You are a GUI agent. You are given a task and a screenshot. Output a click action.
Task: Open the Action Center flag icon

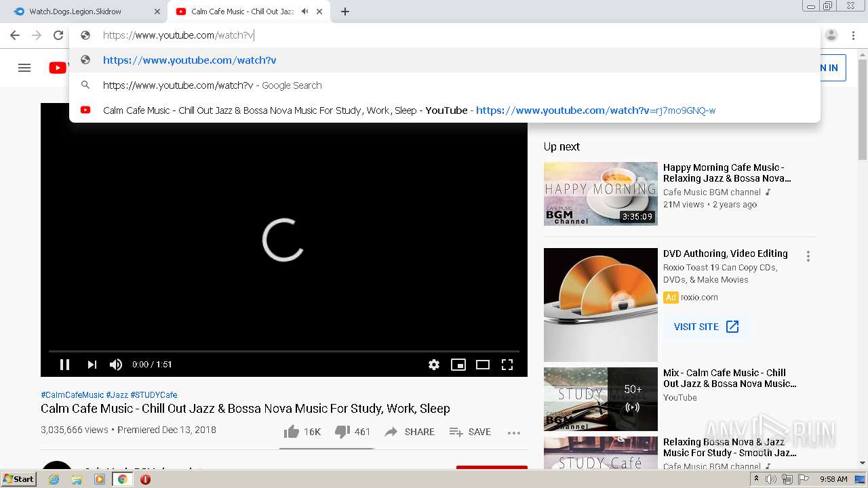point(804,479)
